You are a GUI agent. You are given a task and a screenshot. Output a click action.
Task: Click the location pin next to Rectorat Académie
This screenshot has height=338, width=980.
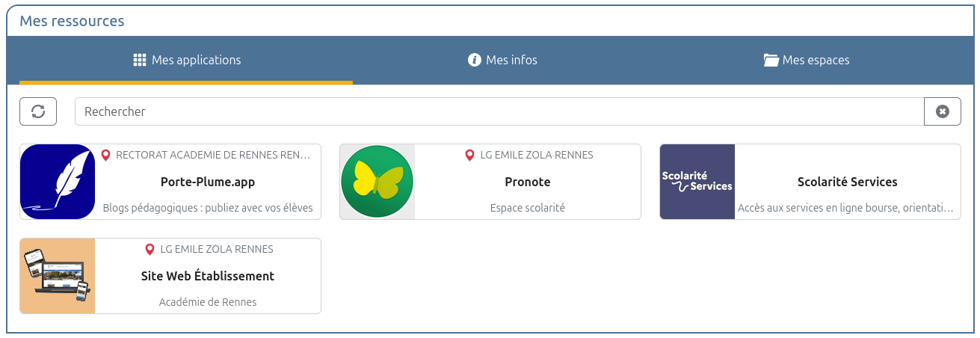(x=106, y=156)
